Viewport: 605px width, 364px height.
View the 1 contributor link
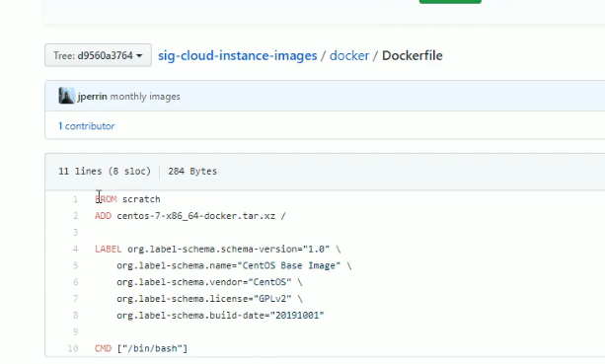(x=87, y=126)
